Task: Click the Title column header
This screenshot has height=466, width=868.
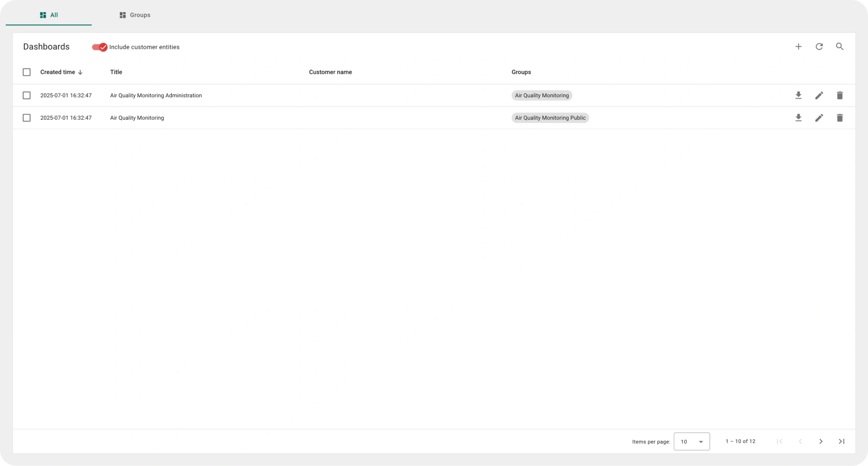Action: (x=116, y=72)
